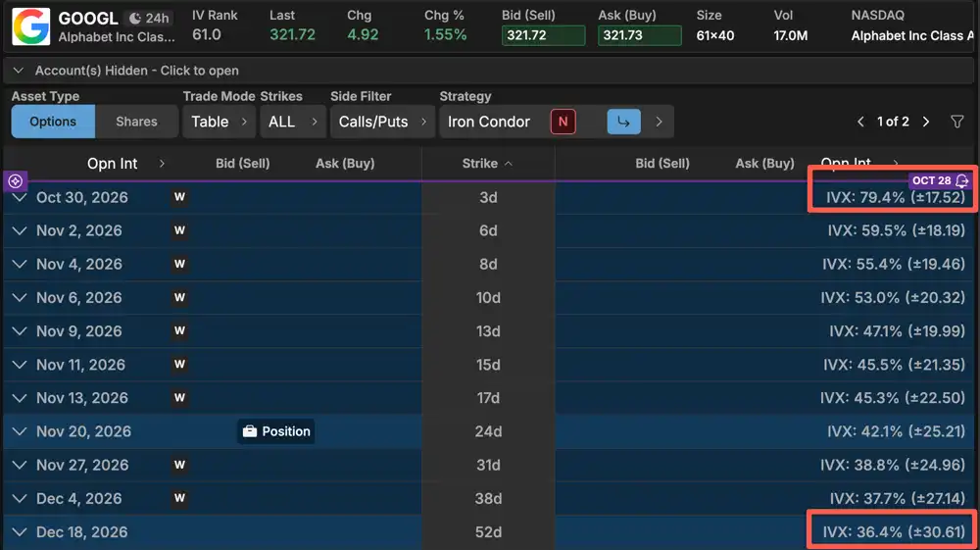The image size is (980, 550).
Task: Click the purple crosshair icon beside expirations
Action: pyautogui.click(x=15, y=180)
